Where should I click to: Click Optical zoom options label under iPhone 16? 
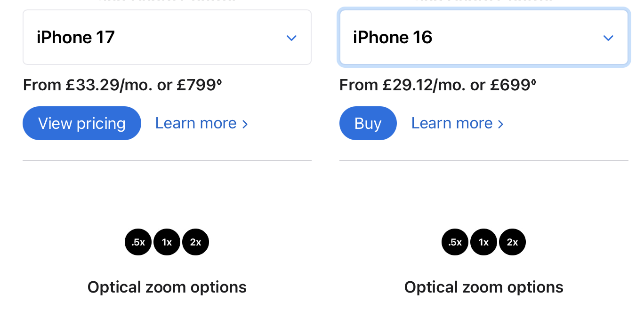tap(483, 287)
